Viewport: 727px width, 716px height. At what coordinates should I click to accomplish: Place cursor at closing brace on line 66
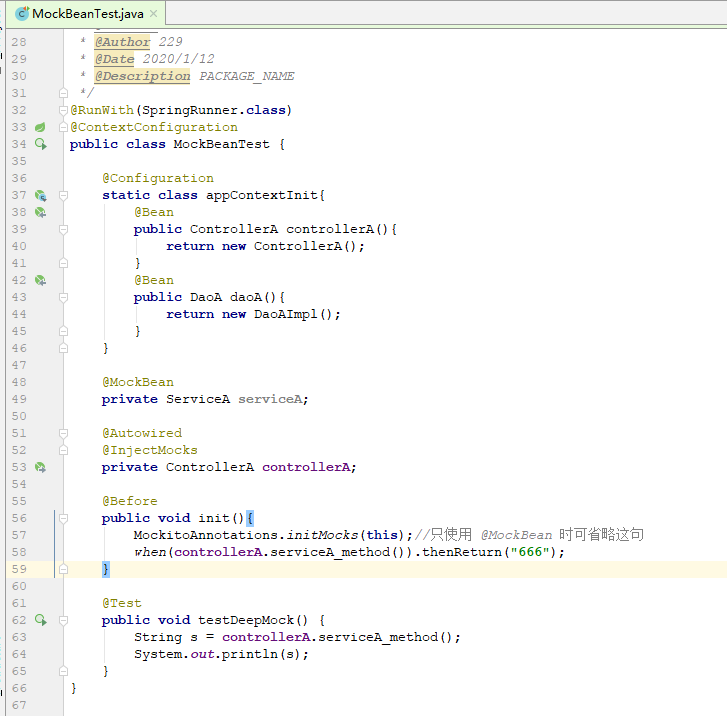click(74, 688)
